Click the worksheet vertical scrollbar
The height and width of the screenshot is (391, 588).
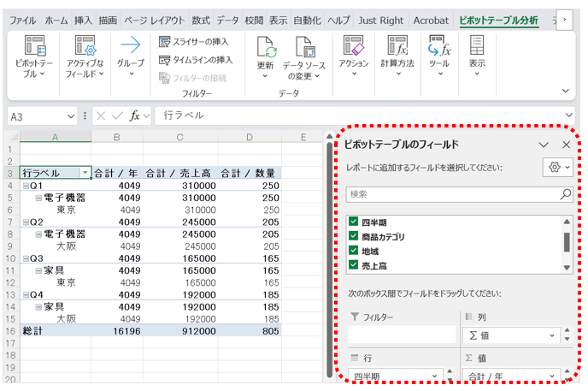[329, 259]
